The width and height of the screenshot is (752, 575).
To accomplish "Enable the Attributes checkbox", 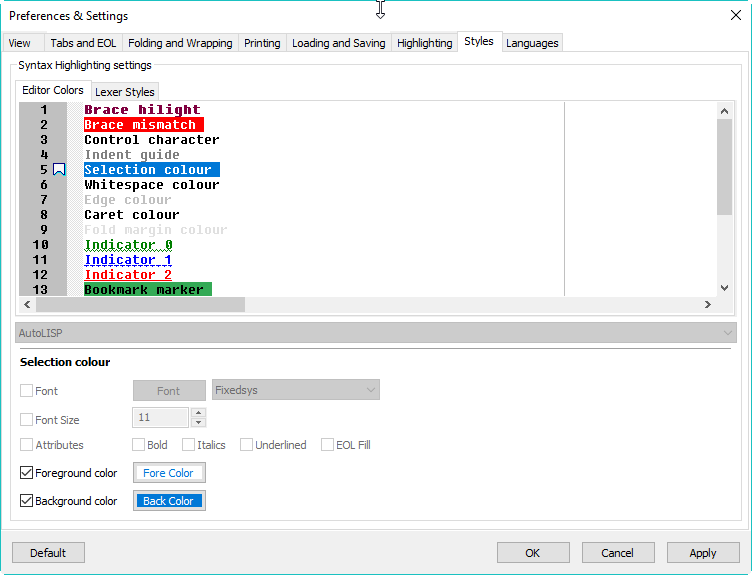I will [26, 445].
